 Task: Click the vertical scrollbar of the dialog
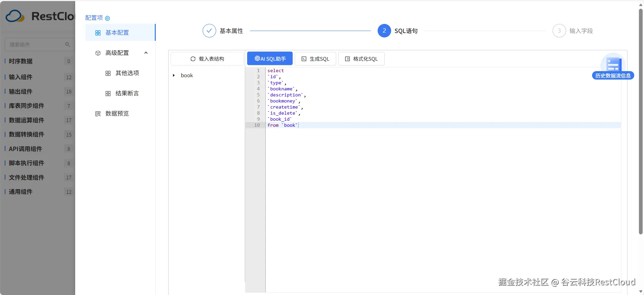click(x=641, y=121)
